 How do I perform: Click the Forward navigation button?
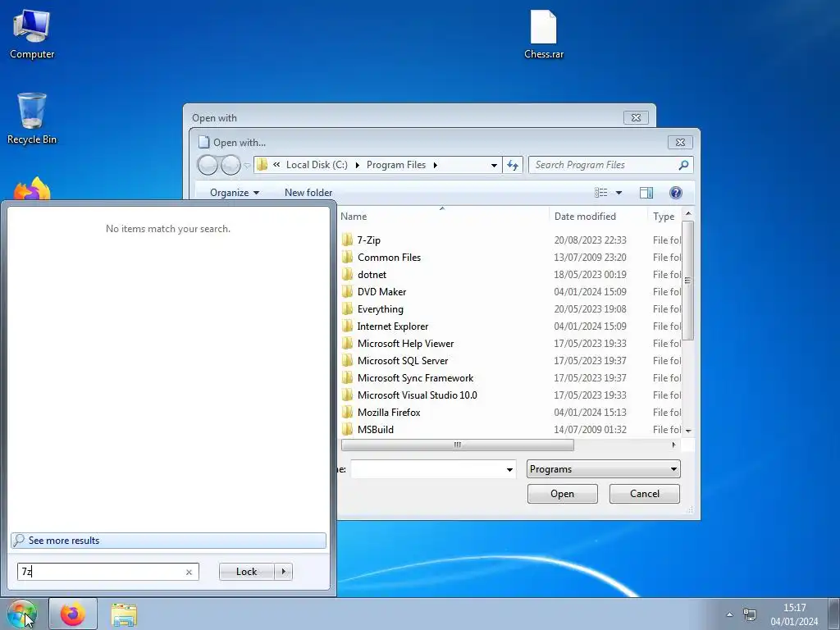231,165
